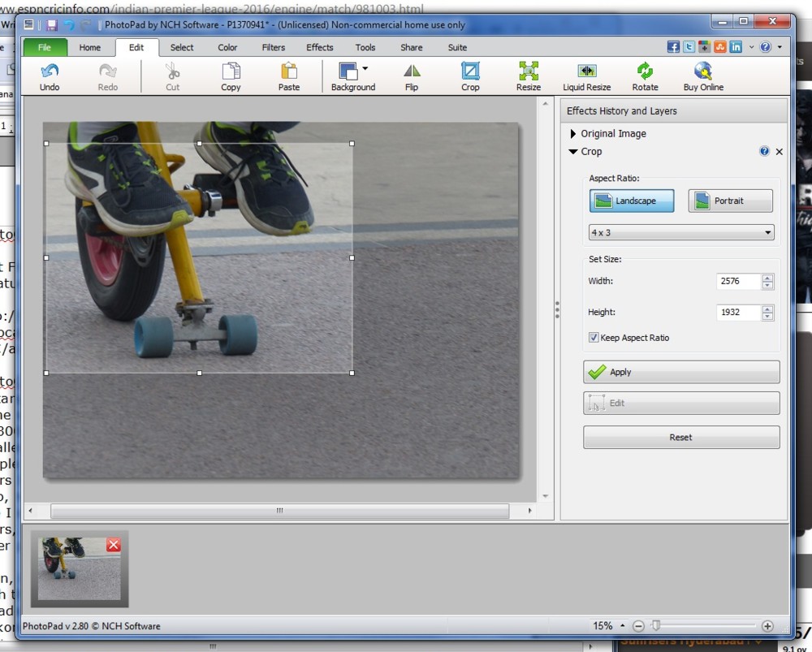
Task: Switch to Portrait orientation
Action: coord(730,201)
